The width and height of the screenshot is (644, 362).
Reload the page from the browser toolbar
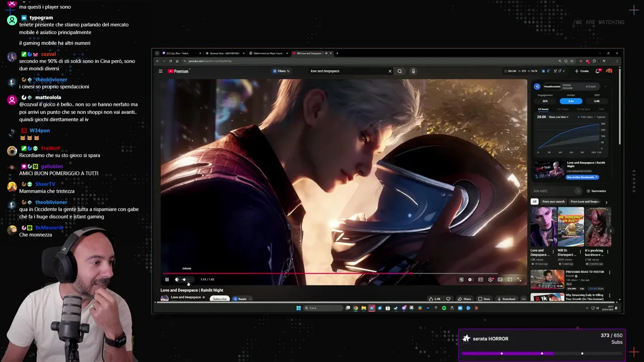171,61
